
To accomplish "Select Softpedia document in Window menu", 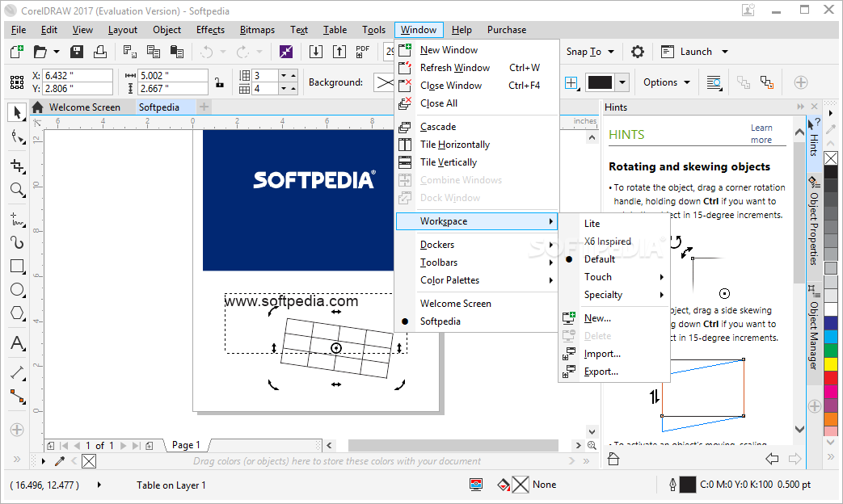I will (x=440, y=321).
